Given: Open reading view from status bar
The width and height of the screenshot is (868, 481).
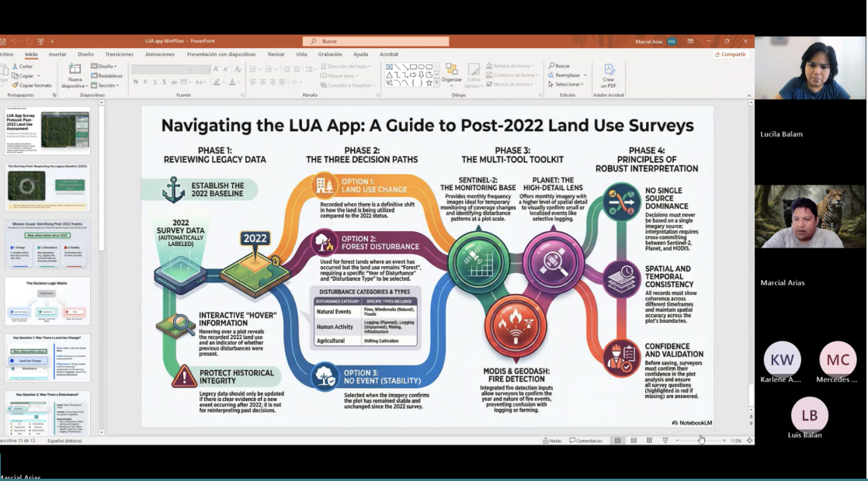Looking at the screenshot, I should tap(649, 441).
